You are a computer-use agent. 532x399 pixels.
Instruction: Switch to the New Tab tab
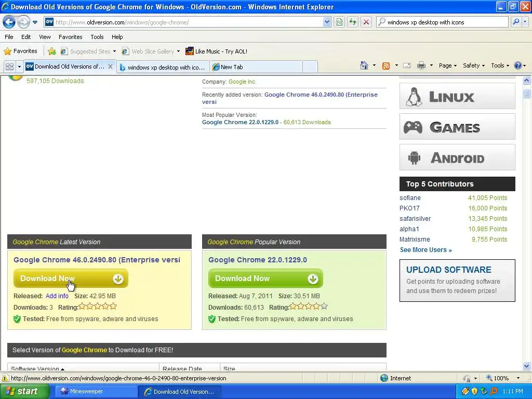[x=256, y=67]
